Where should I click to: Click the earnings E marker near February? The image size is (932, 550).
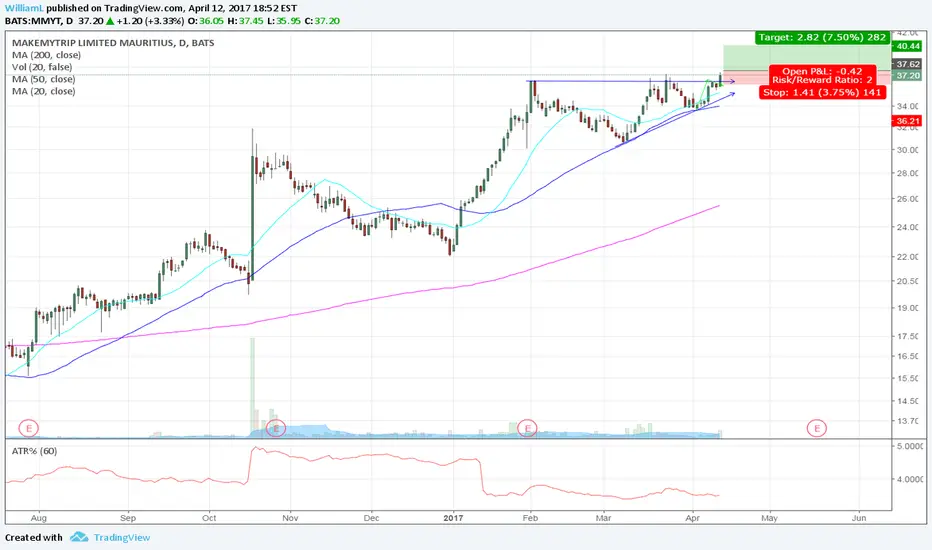pos(527,428)
